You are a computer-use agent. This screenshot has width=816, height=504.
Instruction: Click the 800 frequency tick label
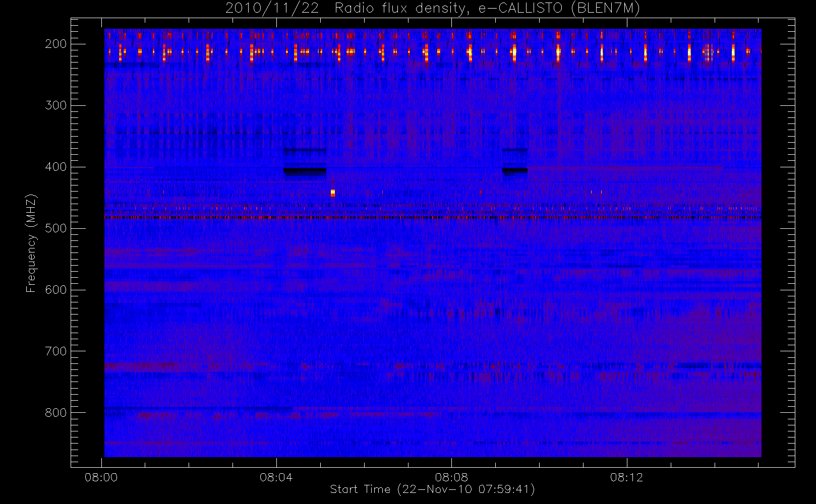point(56,413)
